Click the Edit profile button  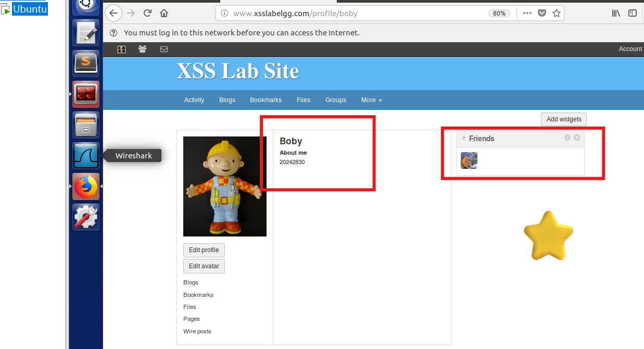(204, 250)
